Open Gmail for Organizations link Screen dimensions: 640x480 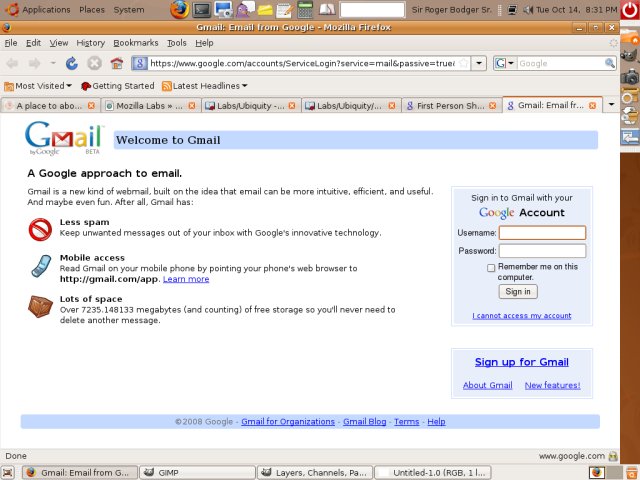(x=288, y=422)
